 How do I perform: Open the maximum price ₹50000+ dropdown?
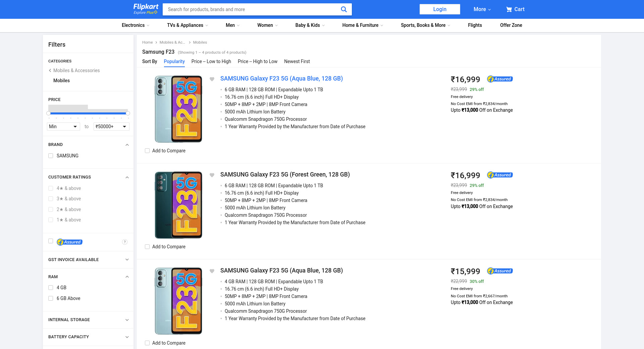pos(111,127)
